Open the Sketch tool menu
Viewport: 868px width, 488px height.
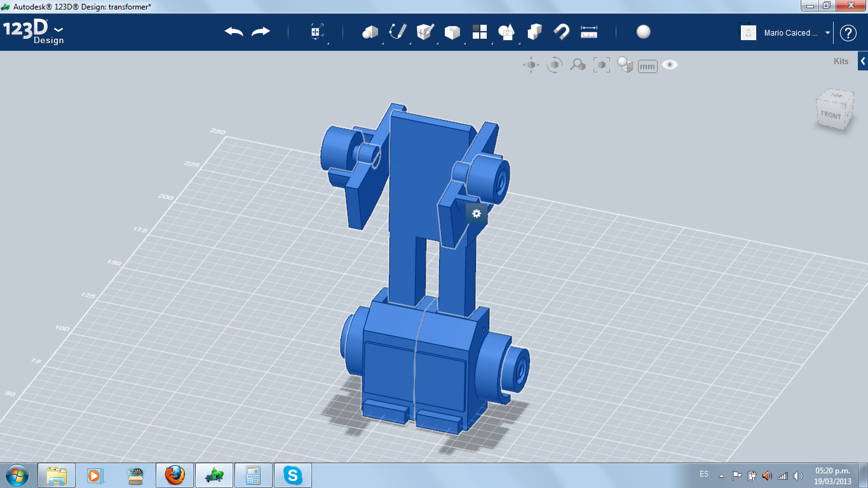coord(397,32)
